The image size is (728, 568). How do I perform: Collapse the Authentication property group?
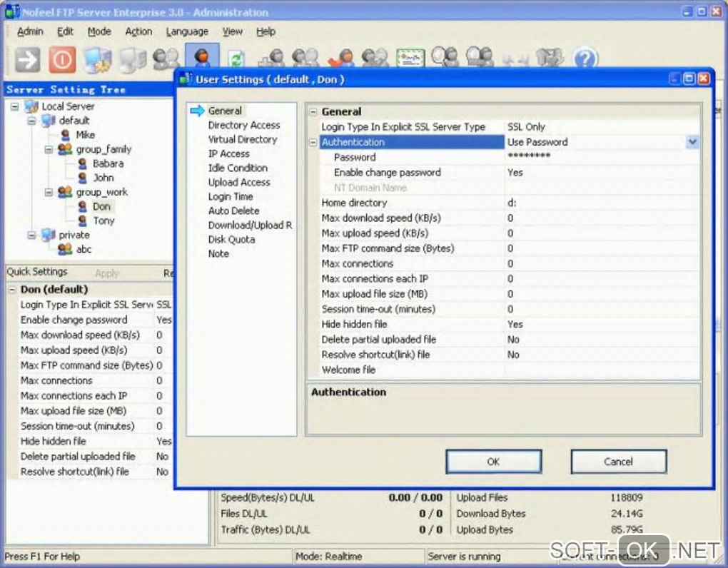[x=313, y=143]
